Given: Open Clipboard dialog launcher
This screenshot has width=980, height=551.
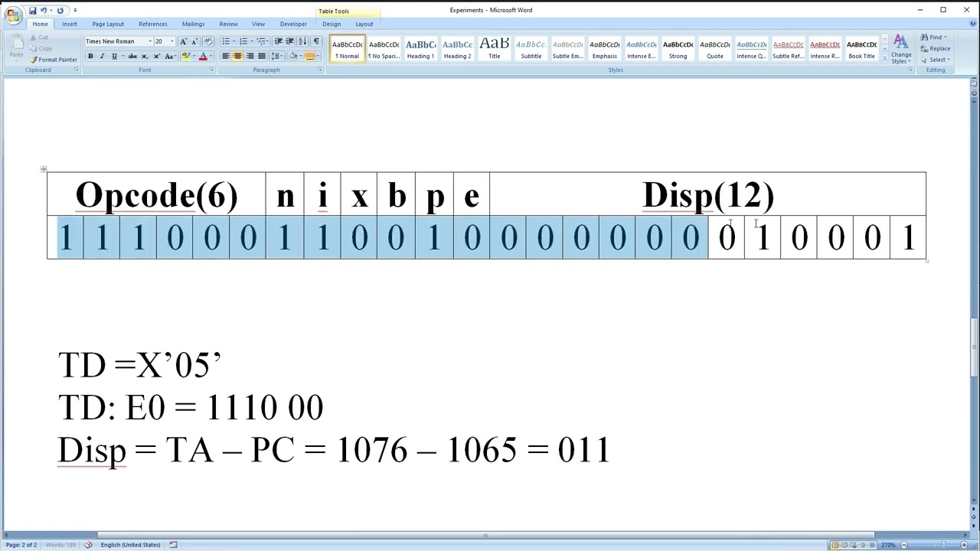Looking at the screenshot, I should [x=76, y=70].
